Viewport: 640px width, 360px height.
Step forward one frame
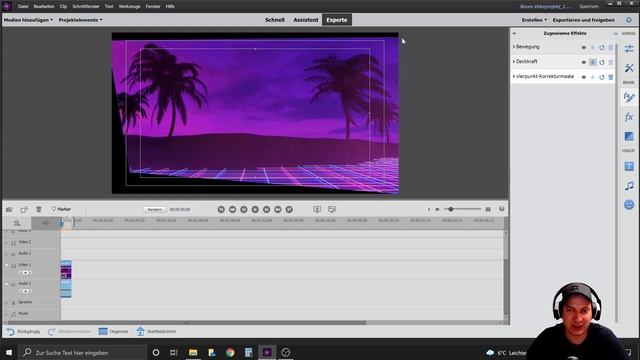[266, 209]
